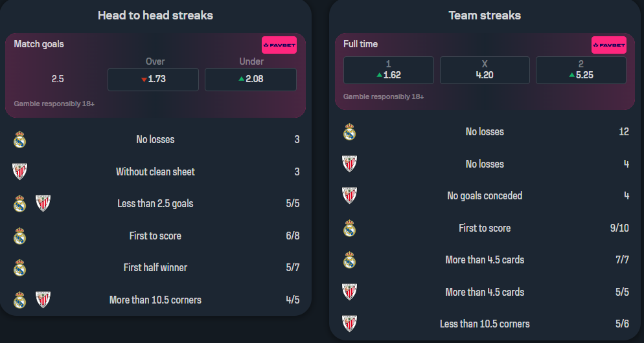Click Real Madrid crest beside the 12 No losses streak

coord(349,132)
